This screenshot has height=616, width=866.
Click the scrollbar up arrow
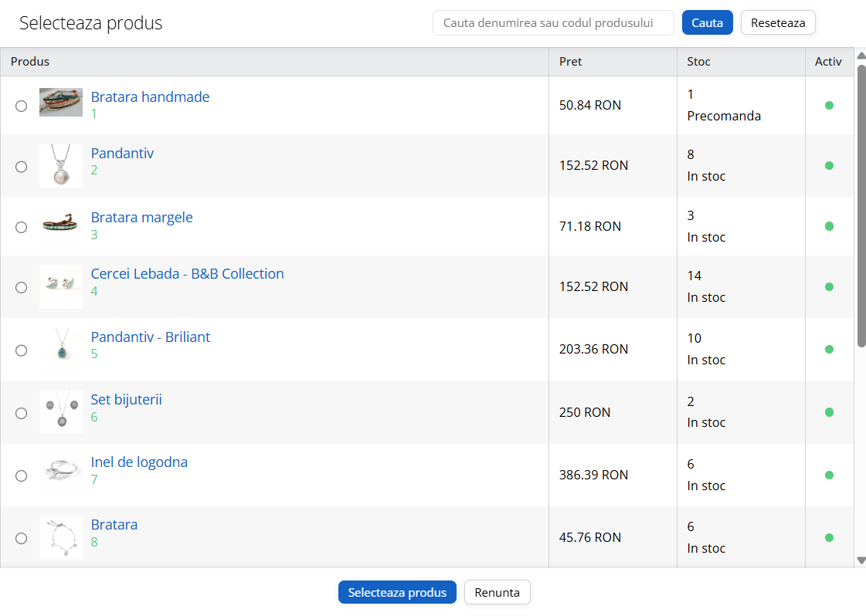(x=861, y=56)
